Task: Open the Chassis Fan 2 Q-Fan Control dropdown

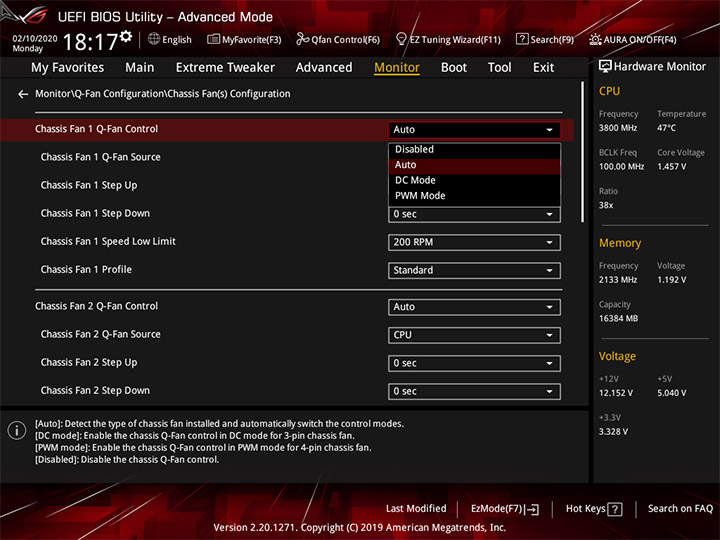Action: (x=474, y=307)
